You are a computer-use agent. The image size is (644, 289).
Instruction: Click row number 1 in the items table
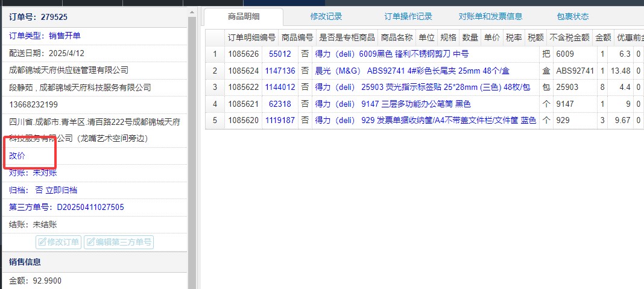[x=215, y=54]
